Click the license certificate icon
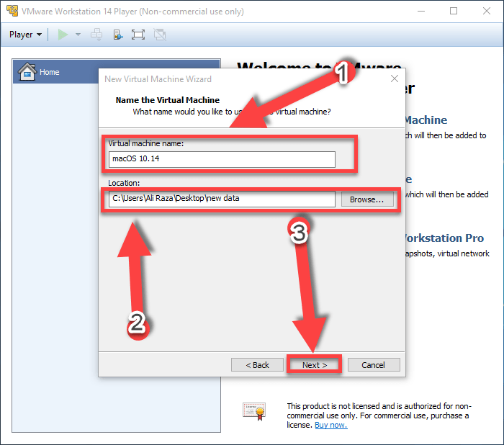The width and height of the screenshot is (504, 445). pyautogui.click(x=253, y=411)
